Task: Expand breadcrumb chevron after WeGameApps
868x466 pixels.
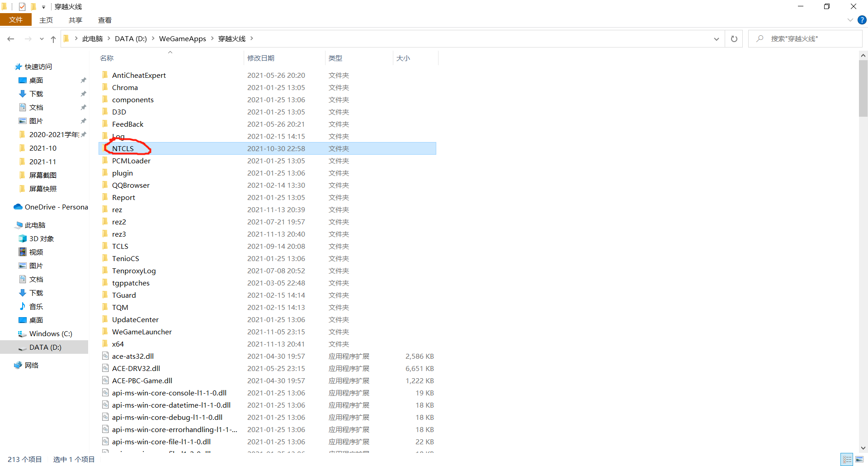Action: click(212, 38)
